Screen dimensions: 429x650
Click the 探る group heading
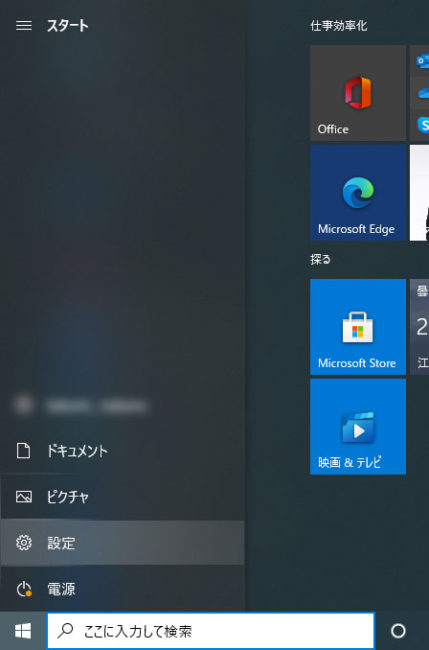(320, 260)
